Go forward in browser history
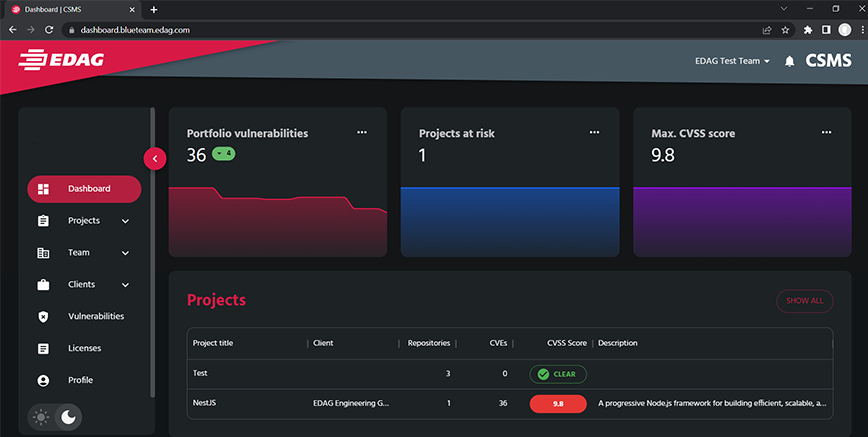The image size is (868, 437). (x=30, y=30)
